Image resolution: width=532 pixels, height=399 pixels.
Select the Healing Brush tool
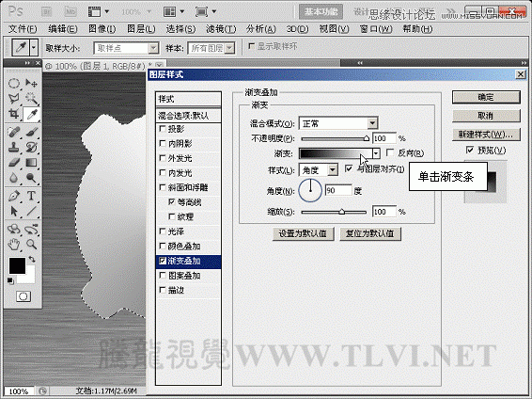14,132
